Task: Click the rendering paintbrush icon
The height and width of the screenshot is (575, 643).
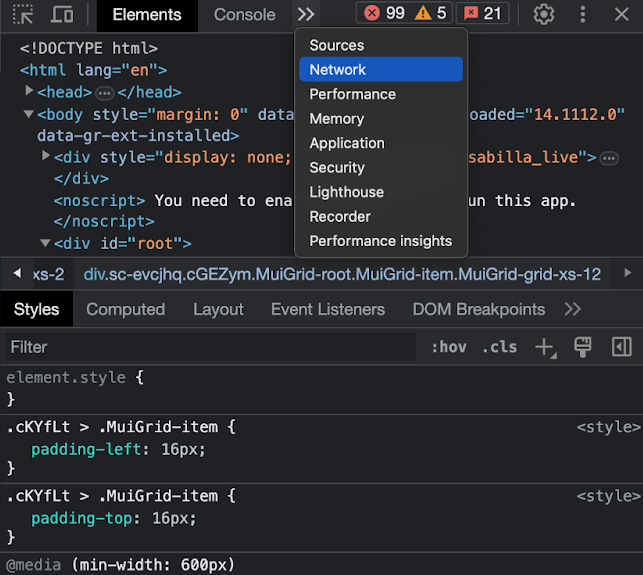Action: [582, 347]
